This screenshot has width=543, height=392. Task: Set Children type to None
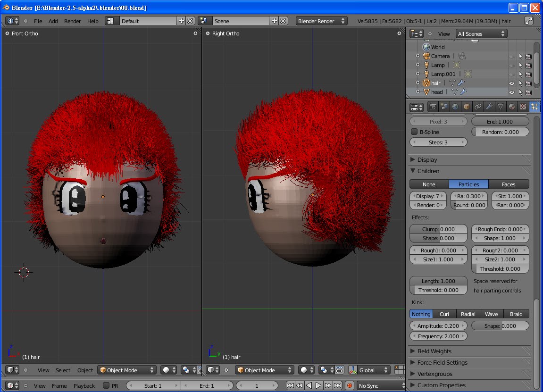pyautogui.click(x=429, y=184)
